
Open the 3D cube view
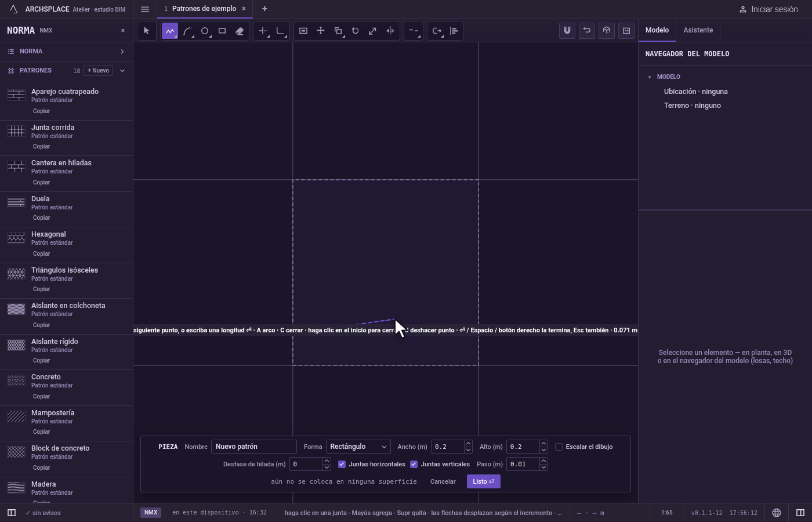(607, 31)
